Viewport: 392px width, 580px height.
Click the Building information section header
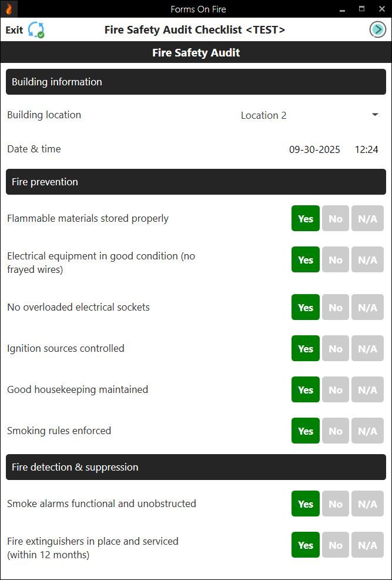196,82
